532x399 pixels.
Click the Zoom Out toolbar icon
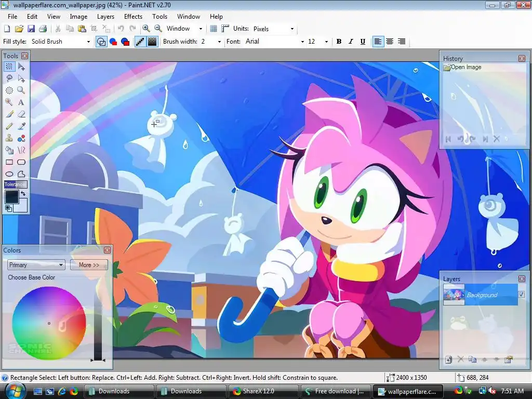158,29
